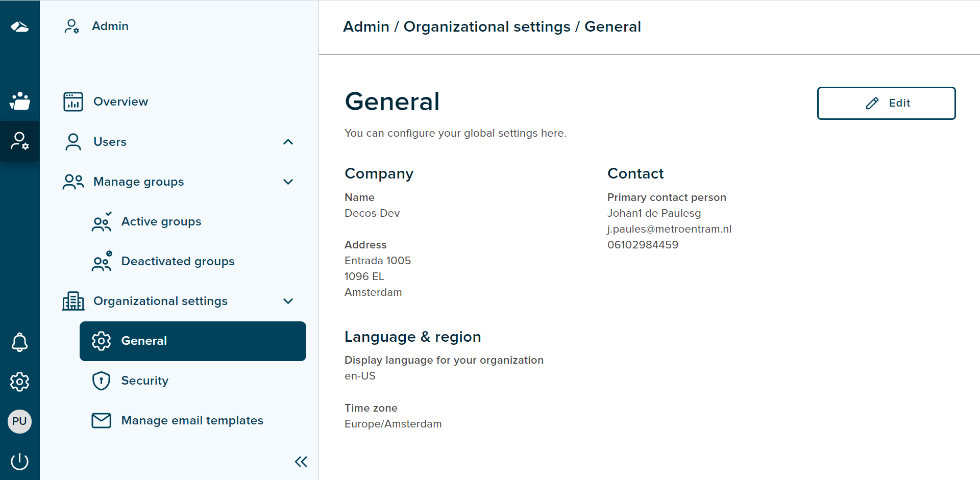
Task: Open the General settings menu entry
Action: [144, 341]
